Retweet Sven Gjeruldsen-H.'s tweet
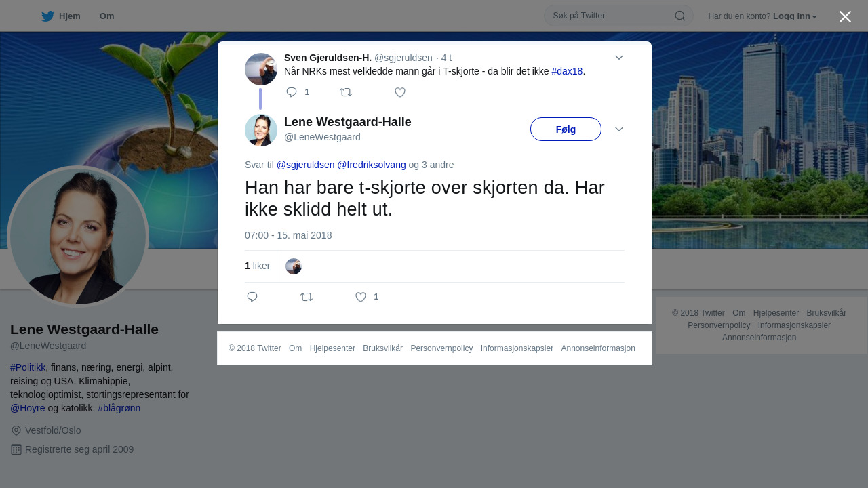This screenshot has width=868, height=488. [346, 92]
